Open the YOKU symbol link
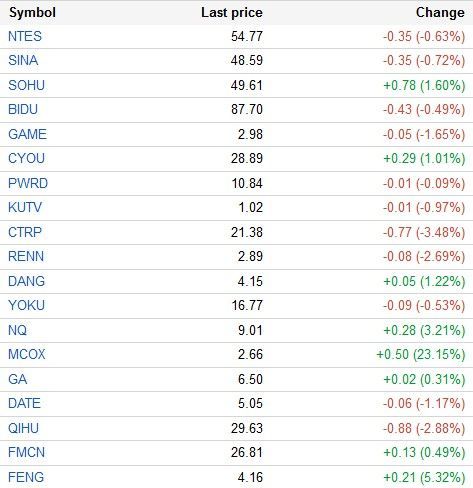This screenshot has width=473, height=488. pyautogui.click(x=26, y=305)
